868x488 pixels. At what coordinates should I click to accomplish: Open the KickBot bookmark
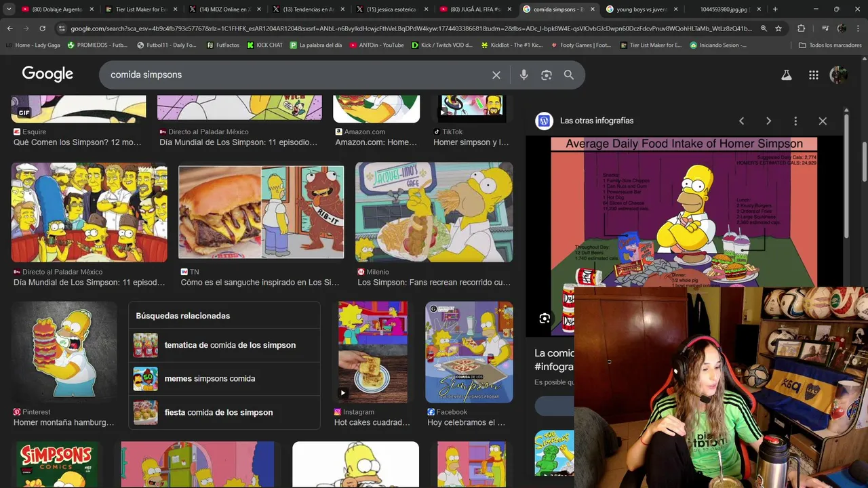pos(512,45)
